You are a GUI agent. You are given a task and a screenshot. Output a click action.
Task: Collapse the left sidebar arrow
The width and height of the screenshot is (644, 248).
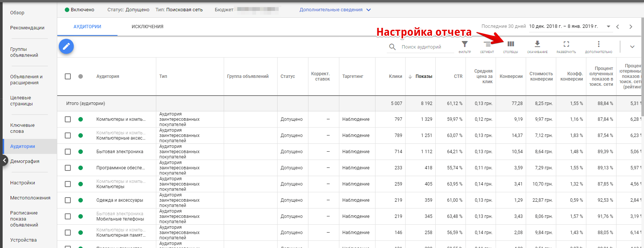tap(4, 161)
